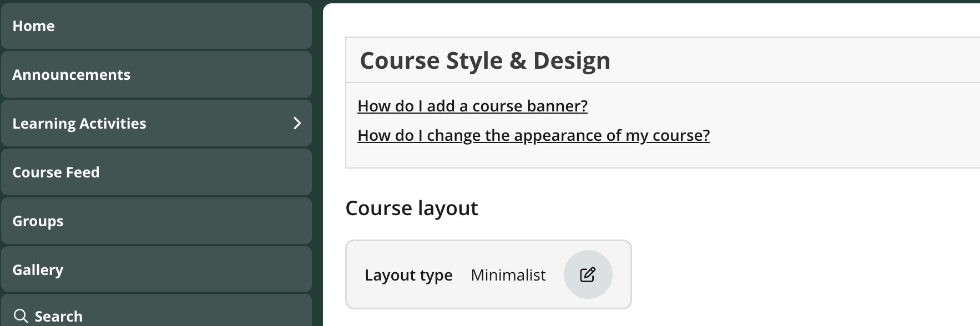
Task: Click the word 'Feed' in the sidebar
Action: click(83, 172)
